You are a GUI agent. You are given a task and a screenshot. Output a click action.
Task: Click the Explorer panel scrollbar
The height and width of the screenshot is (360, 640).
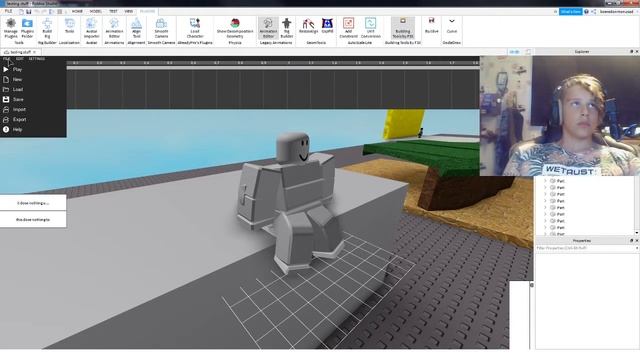click(638, 206)
